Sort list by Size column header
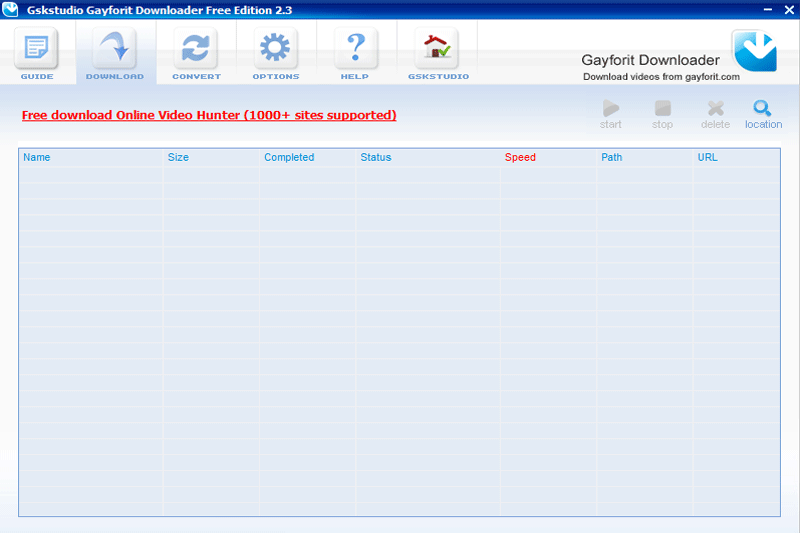Image resolution: width=800 pixels, height=533 pixels. pos(178,157)
